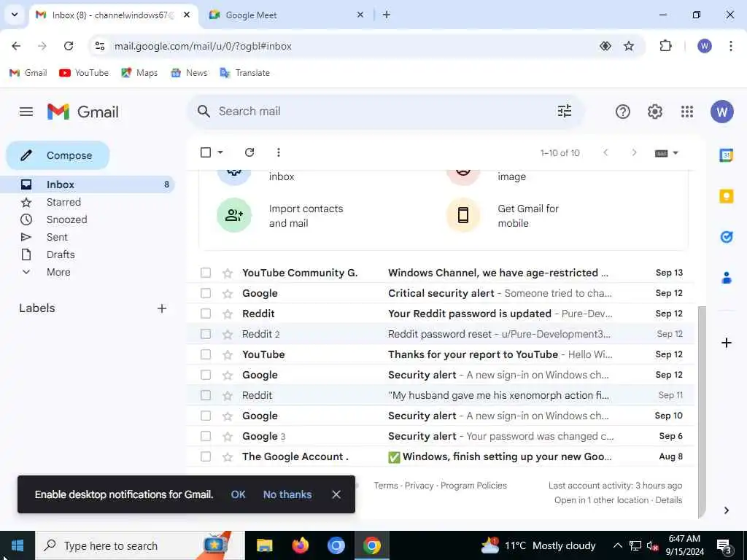Star the Critical security alert email
This screenshot has height=560, width=747.
(228, 293)
